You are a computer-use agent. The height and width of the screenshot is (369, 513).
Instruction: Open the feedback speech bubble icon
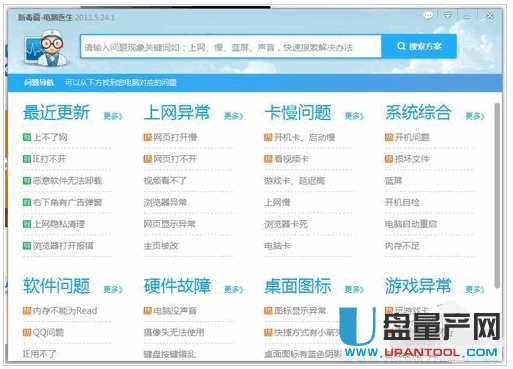point(428,15)
